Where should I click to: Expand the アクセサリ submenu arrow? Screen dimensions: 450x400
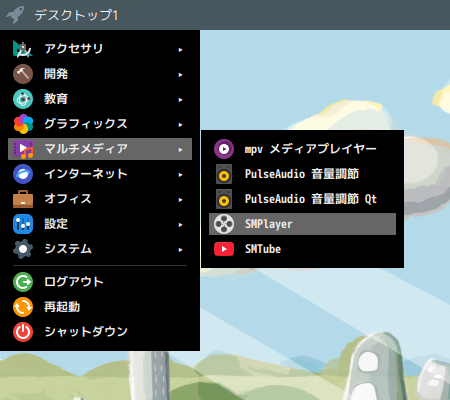click(180, 50)
